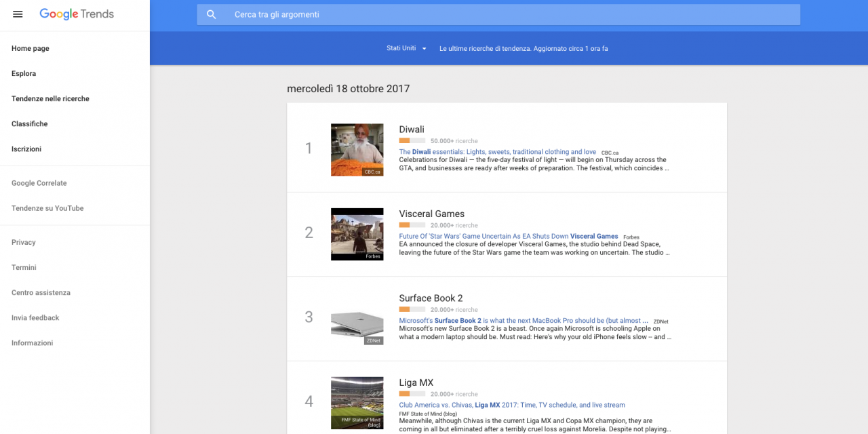Click the Visceral Games trend title

[x=432, y=214]
